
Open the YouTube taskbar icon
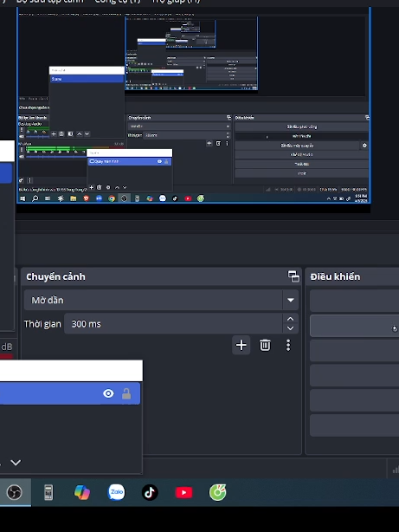(183, 492)
